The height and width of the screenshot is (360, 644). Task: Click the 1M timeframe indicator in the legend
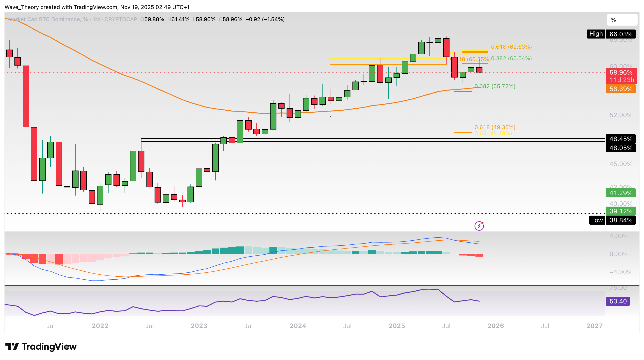[x=96, y=19]
